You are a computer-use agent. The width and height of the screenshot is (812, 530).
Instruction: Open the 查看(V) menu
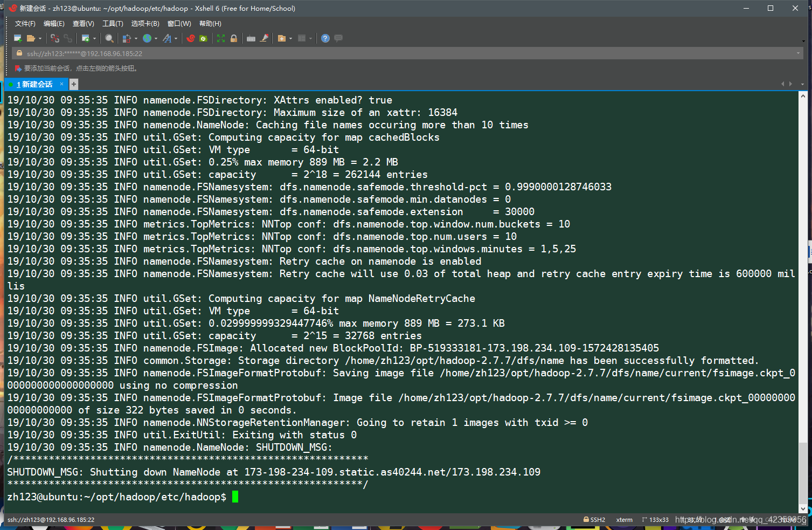pyautogui.click(x=84, y=24)
